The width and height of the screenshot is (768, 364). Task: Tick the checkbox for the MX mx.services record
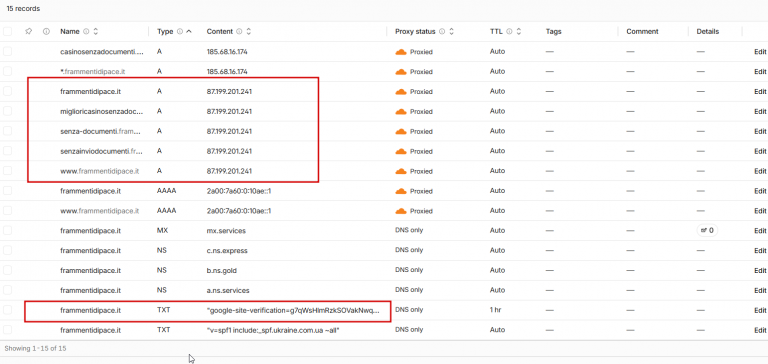point(7,230)
